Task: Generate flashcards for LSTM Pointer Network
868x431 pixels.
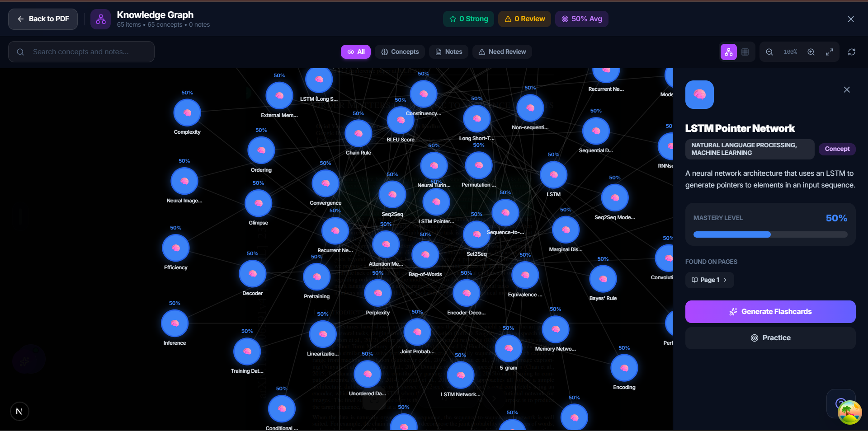Action: click(x=770, y=311)
